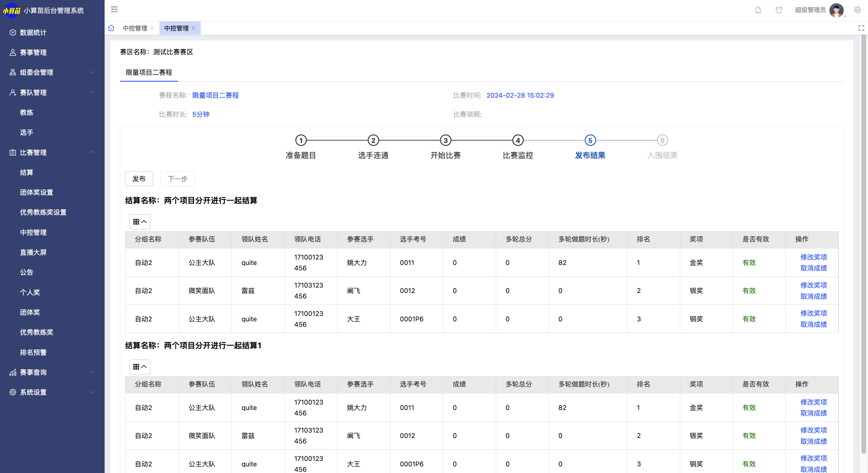Open the 结算 submenu item
868x473 pixels.
(52, 172)
